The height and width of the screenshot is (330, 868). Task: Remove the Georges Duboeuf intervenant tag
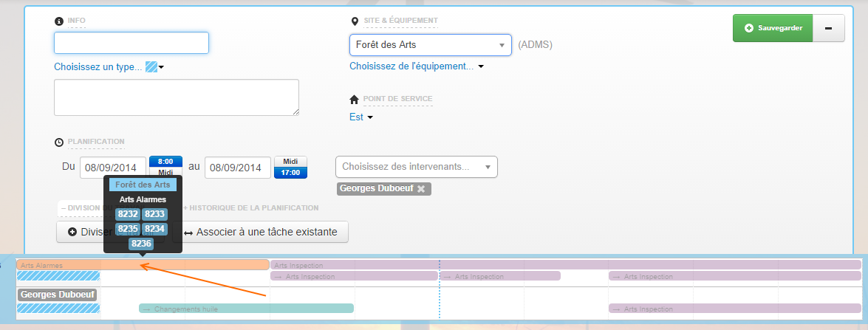coord(421,189)
